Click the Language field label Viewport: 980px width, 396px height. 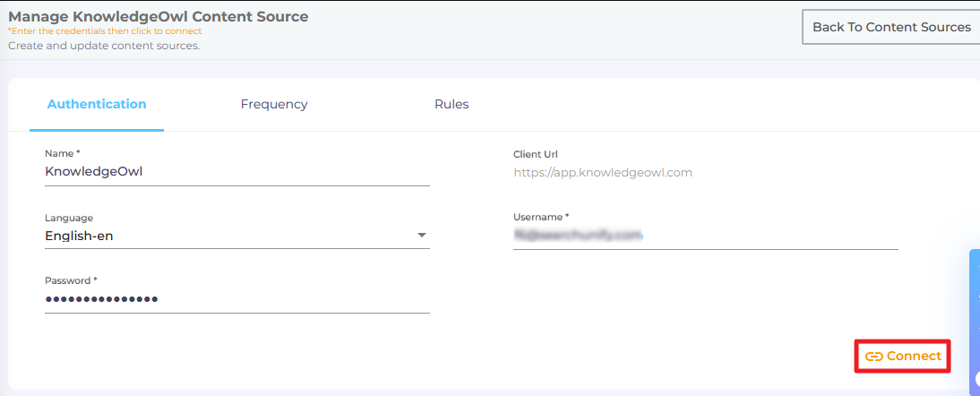[68, 218]
